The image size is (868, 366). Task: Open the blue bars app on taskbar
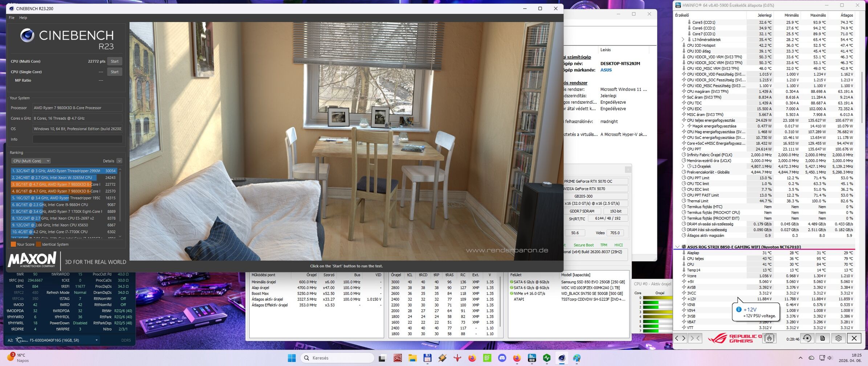pos(532,358)
